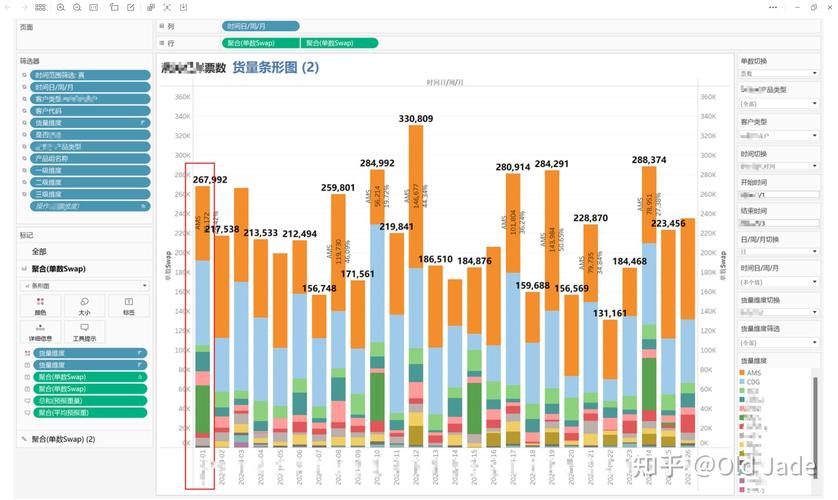The image size is (838, 500).
Task: Click the 标签 label mark card
Action: point(129,307)
